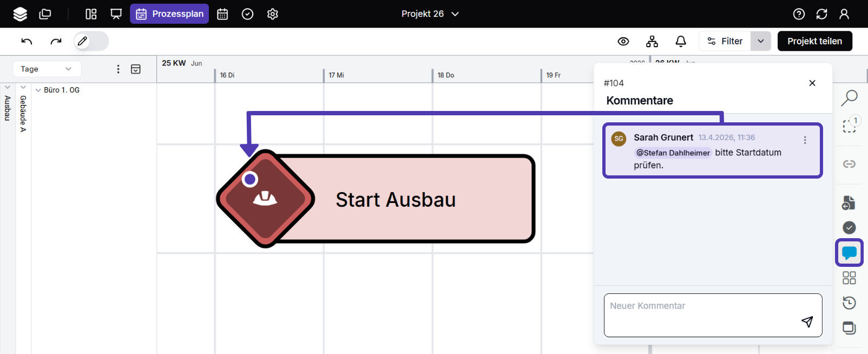Open the help question mark icon

pos(799,14)
